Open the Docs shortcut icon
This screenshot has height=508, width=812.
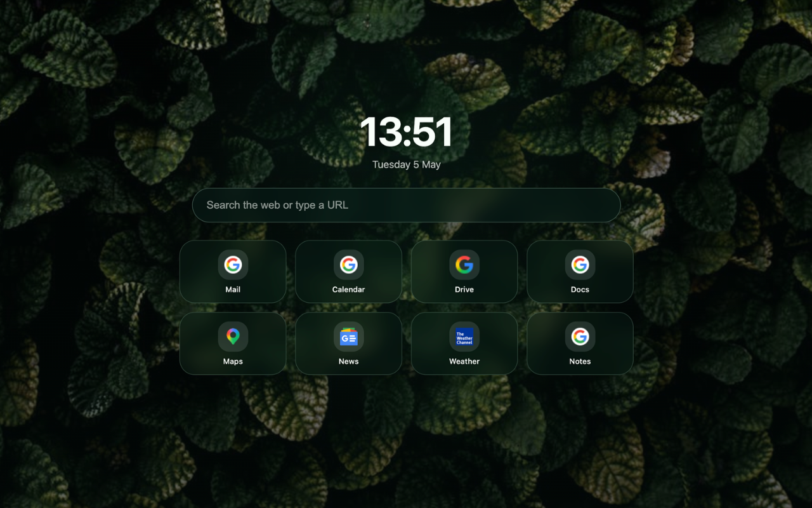[x=580, y=265]
